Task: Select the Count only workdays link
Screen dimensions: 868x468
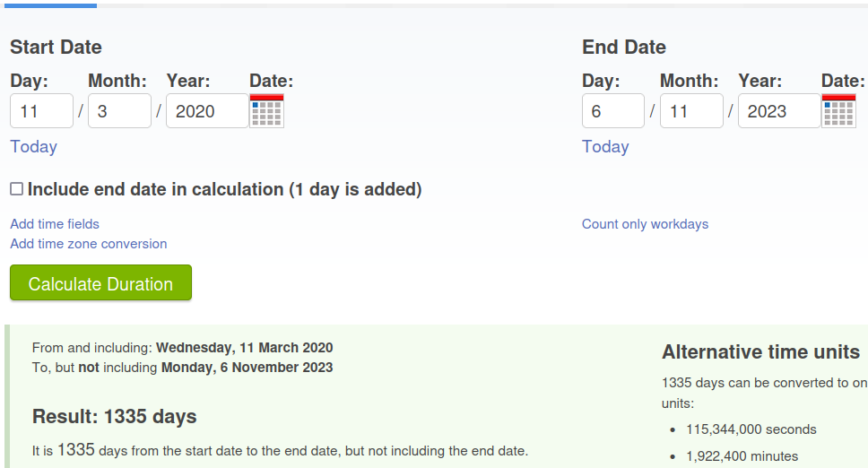Action: coord(645,224)
